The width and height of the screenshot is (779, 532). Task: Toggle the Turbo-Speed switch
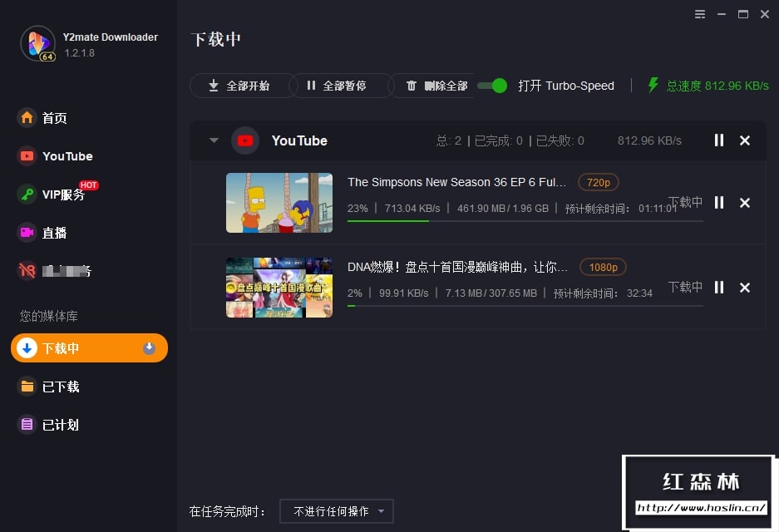(492, 86)
